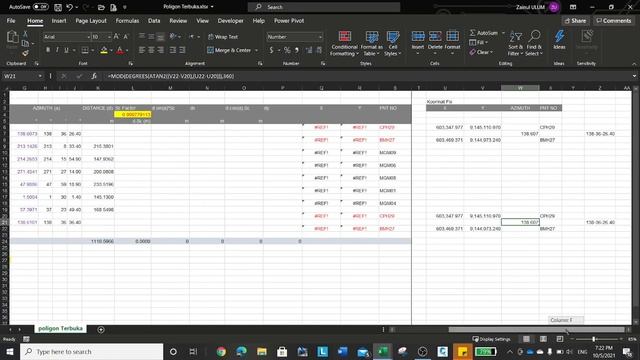
Task: Apply the red font color
Action: coord(120,50)
